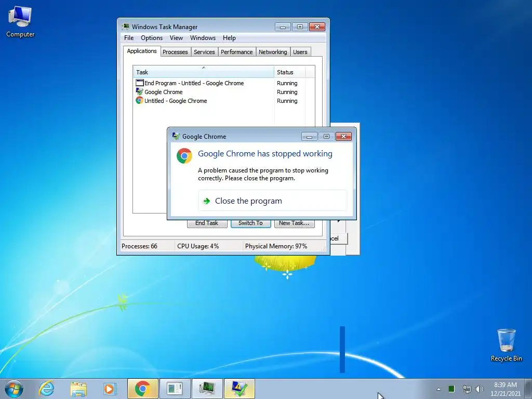Sort by the Status column header
Viewport: 532px width, 399px height.
(290, 72)
